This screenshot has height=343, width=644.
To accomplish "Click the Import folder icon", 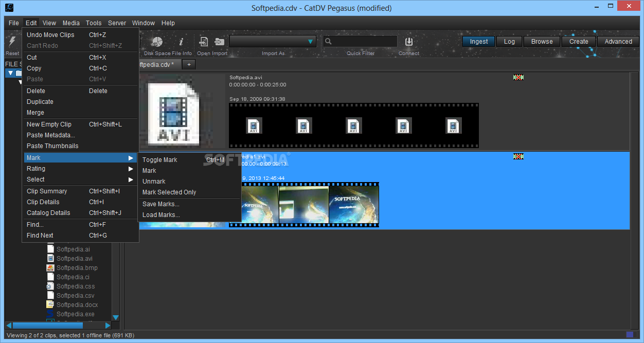I will tap(220, 42).
